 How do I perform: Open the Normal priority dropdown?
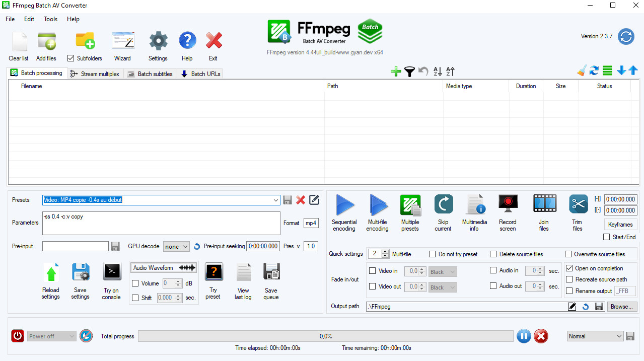595,336
